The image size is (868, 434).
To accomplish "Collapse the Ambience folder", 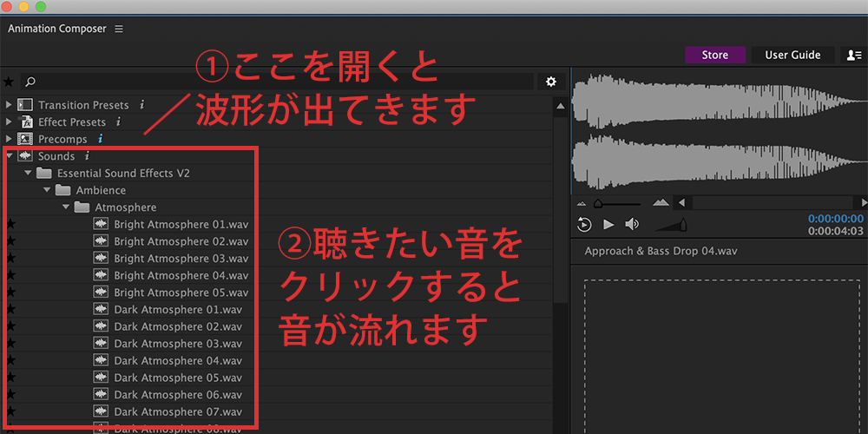I will click(47, 190).
